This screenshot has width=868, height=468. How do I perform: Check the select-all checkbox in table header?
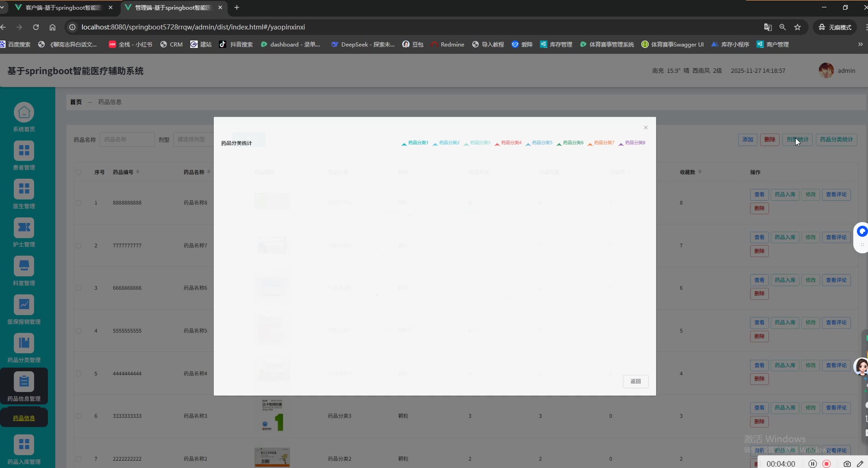78,172
